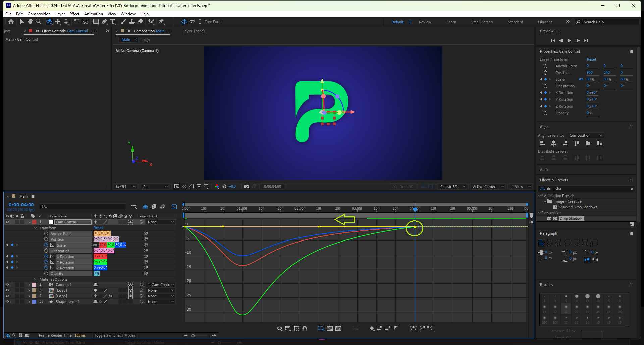644x345 pixels.
Task: Expand the Material Options group
Action: click(x=35, y=279)
